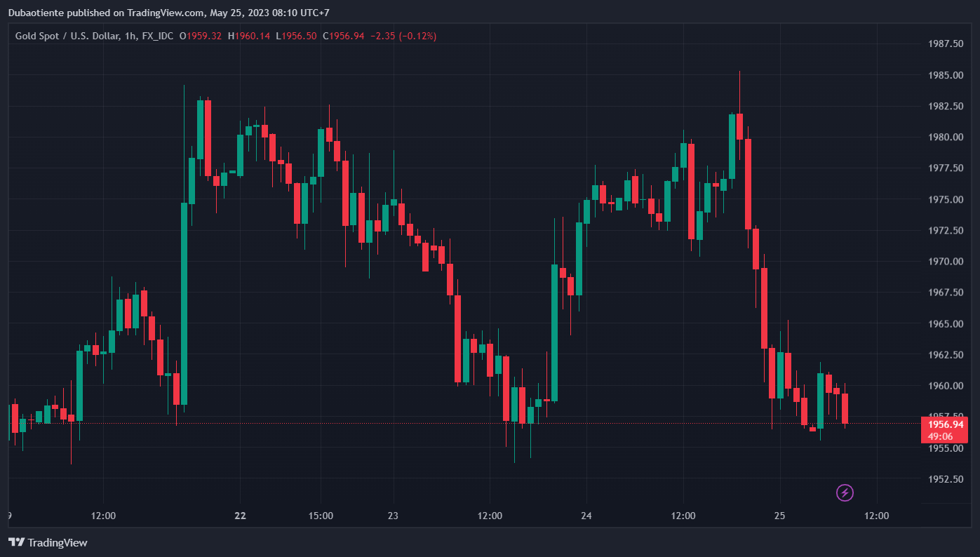Click the low value L1956.50
The image size is (980, 557).
296,36
